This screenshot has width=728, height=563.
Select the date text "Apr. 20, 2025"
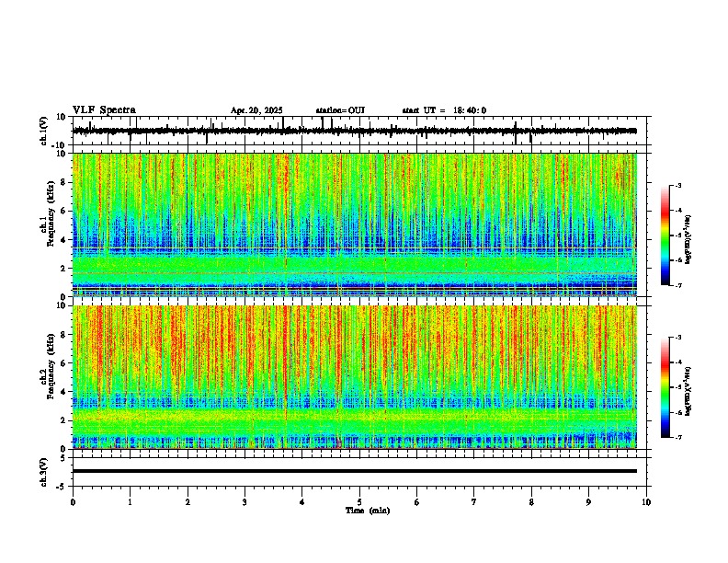click(256, 110)
